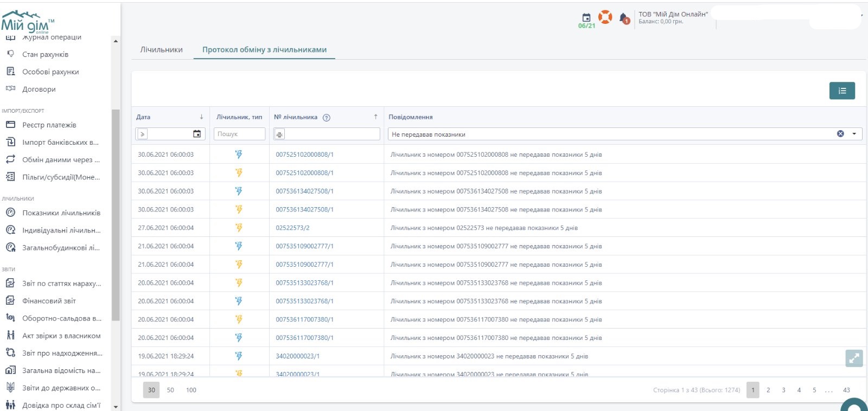This screenshot has height=411, width=868.
Task: Expand the Повідомлення filter dropdown arrow
Action: 854,134
